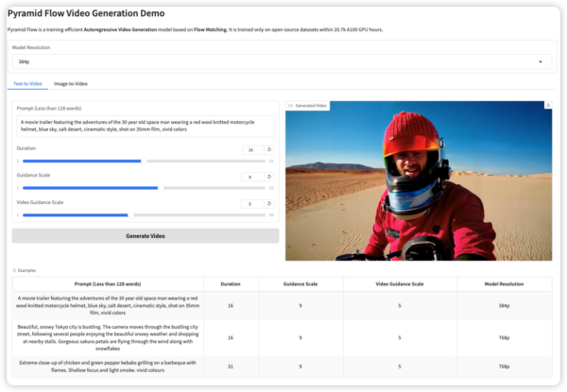Click the Examples list icon
Image resolution: width=567 pixels, height=392 pixels.
pos(14,270)
